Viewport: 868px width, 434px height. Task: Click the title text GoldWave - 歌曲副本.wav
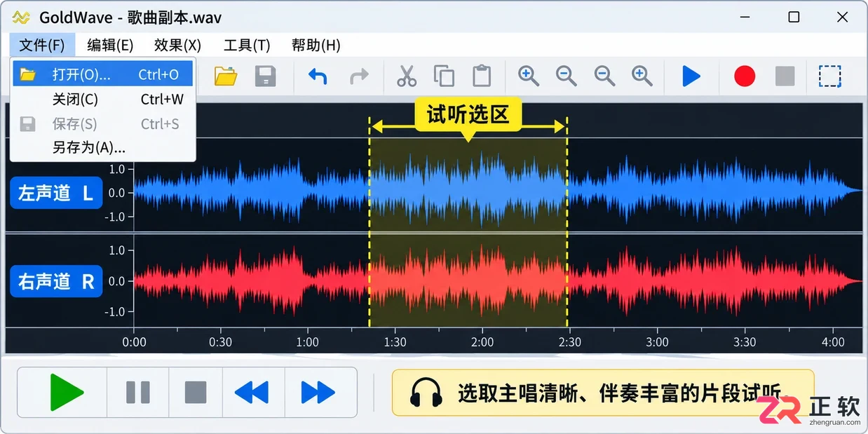click(x=130, y=18)
